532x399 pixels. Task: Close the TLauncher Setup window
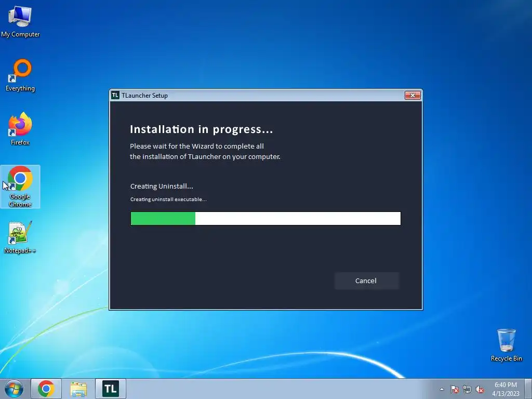(x=413, y=96)
